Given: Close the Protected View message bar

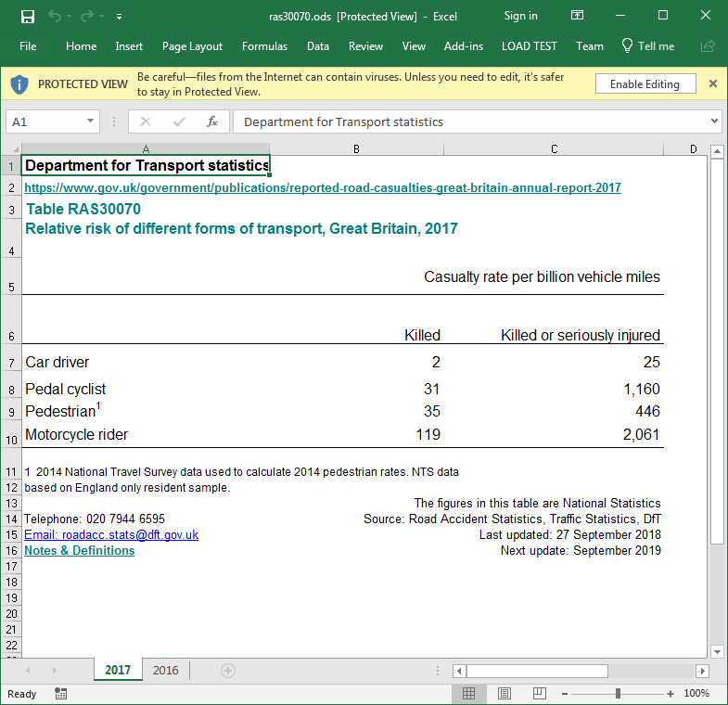Looking at the screenshot, I should click(712, 83).
